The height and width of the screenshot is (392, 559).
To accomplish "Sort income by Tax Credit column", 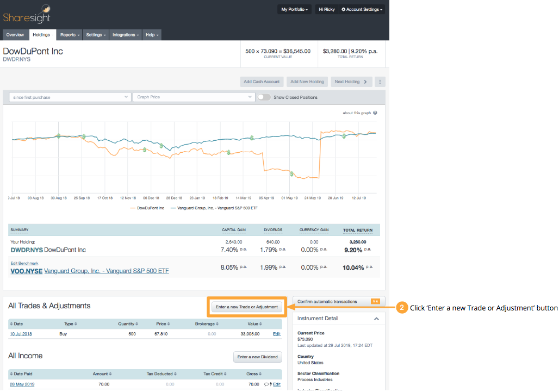I will click(x=215, y=374).
